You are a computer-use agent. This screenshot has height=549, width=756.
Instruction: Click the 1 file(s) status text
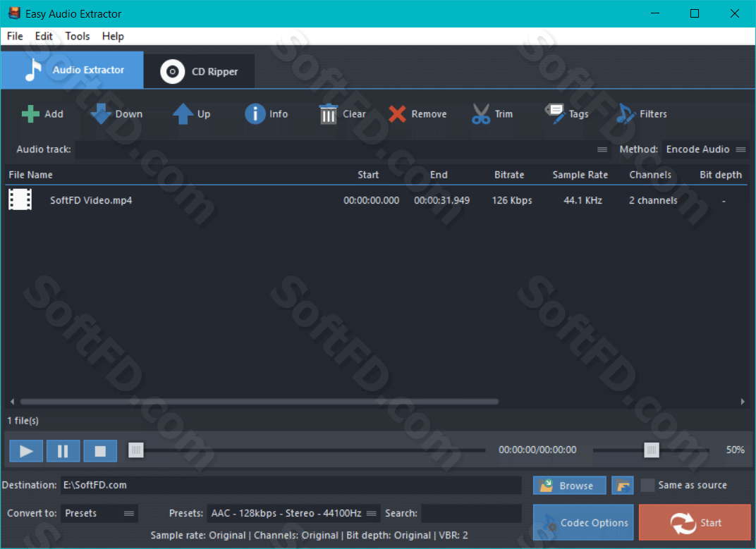pos(23,421)
